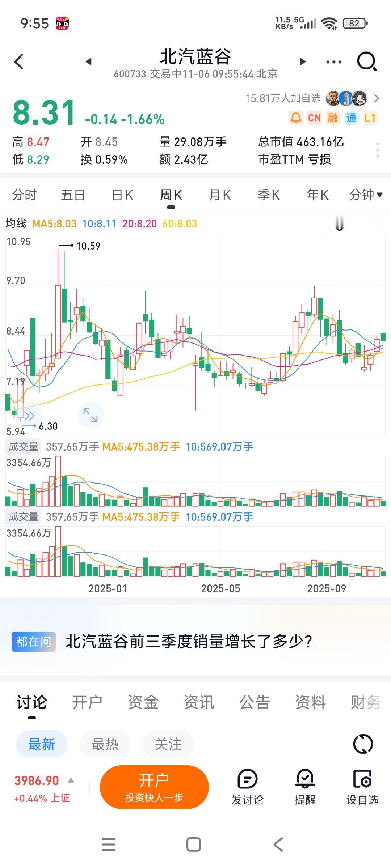391x868 pixels.
Task: Tap the double-arrow chart scroll icon
Action: (x=29, y=416)
